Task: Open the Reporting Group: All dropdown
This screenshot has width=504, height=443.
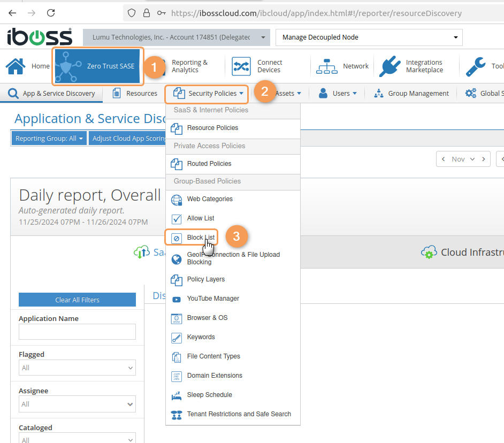Action: click(49, 139)
